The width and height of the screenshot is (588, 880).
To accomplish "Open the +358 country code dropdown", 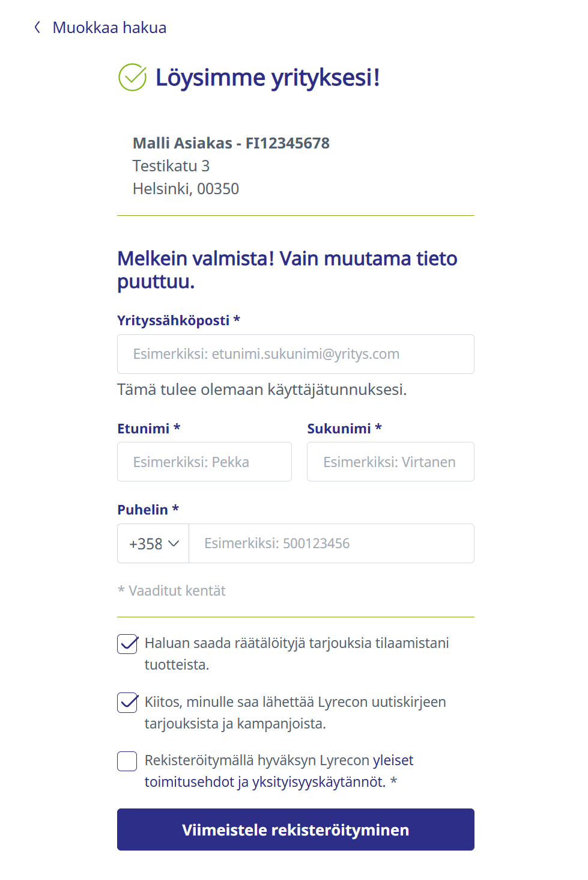I will (x=153, y=543).
